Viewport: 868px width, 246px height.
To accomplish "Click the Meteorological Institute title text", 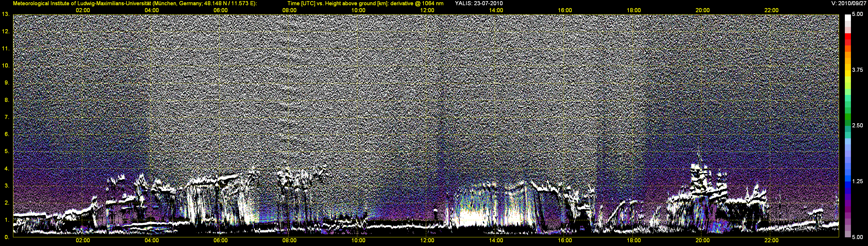I will (x=135, y=3).
